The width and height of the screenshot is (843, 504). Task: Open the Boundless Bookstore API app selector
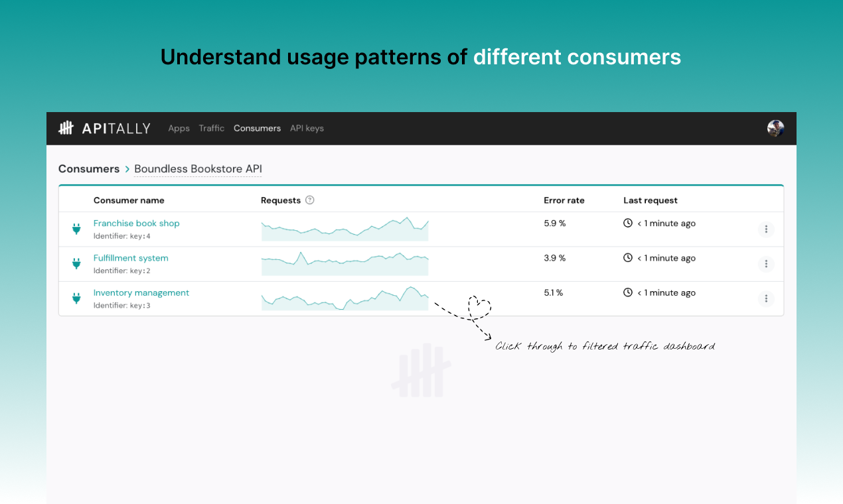(x=198, y=169)
